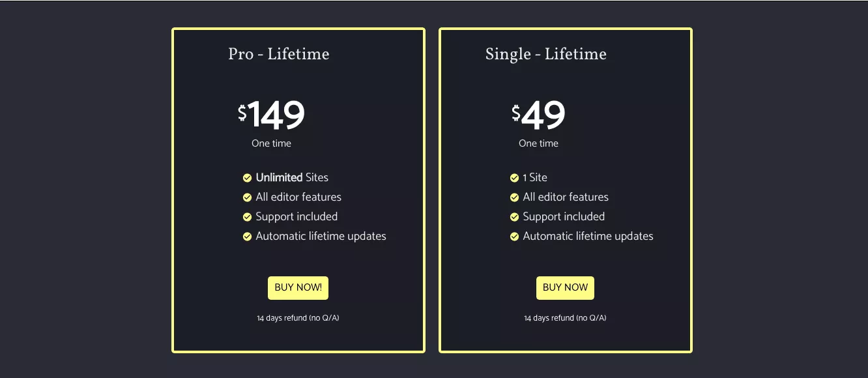Click the Single plan 14 days refund note
The width and height of the screenshot is (868, 378).
click(565, 318)
